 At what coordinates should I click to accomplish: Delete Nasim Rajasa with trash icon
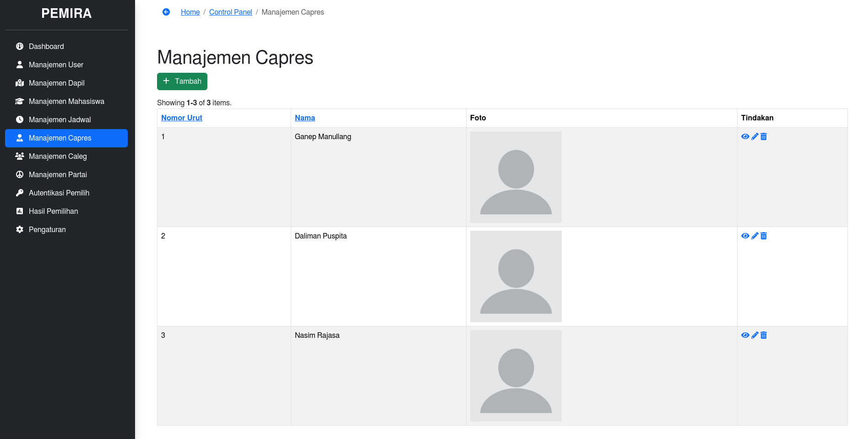[x=764, y=335]
